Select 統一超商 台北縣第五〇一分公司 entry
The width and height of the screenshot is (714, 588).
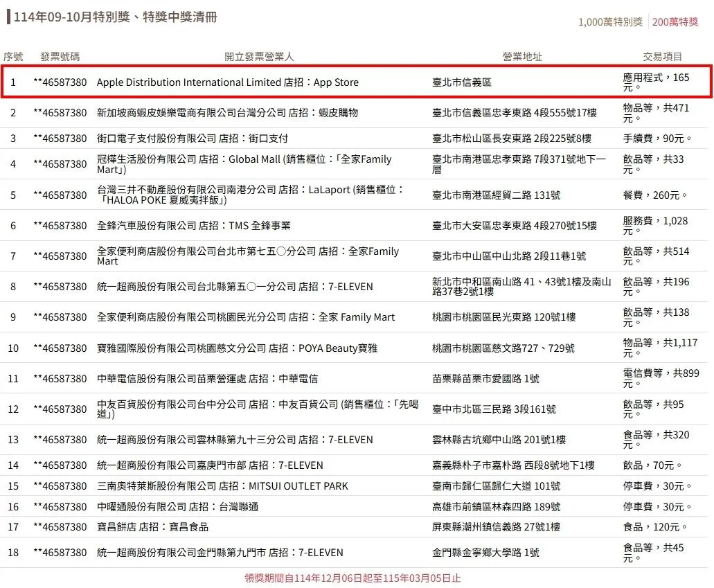235,287
